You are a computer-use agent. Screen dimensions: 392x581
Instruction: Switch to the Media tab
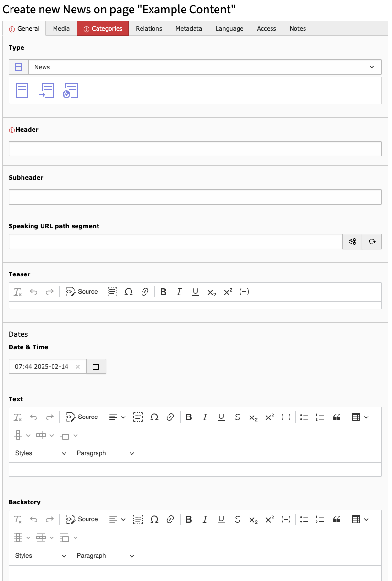click(61, 28)
